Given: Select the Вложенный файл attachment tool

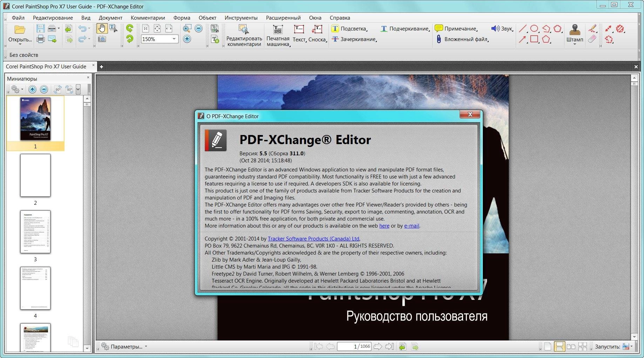Looking at the screenshot, I should [462, 39].
